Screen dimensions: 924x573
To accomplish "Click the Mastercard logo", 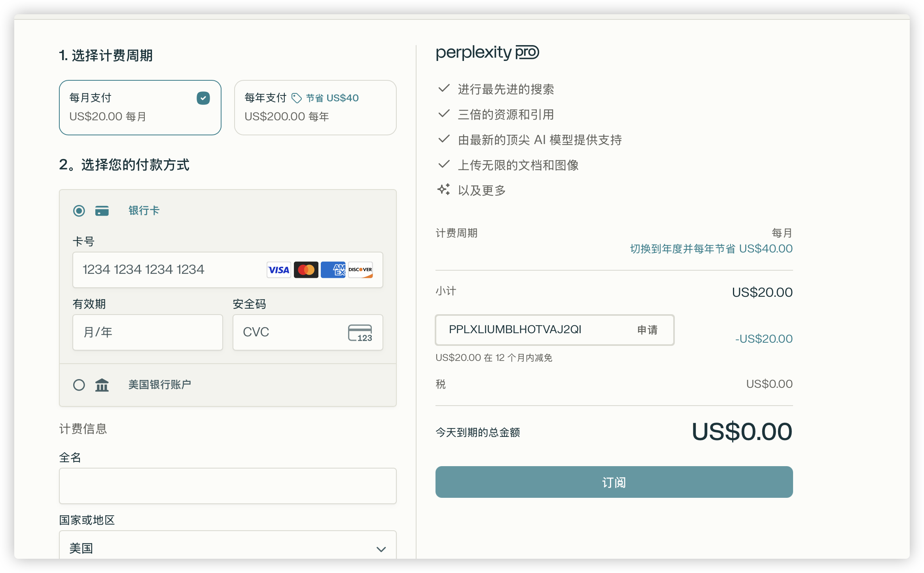I will click(306, 270).
